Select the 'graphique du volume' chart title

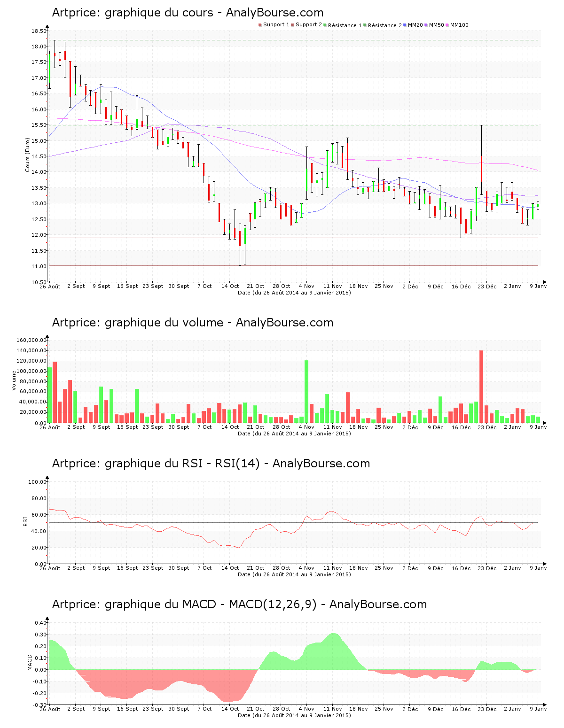[x=192, y=323]
